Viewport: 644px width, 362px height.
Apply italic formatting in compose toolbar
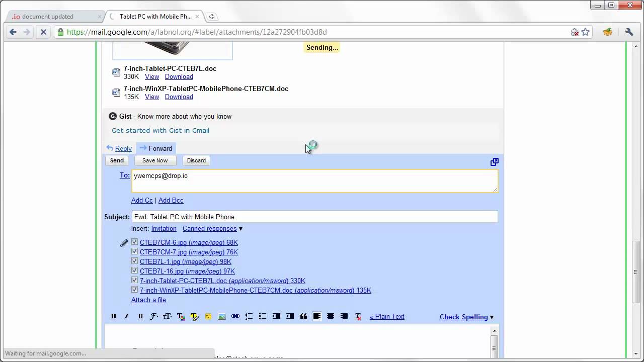tap(127, 316)
